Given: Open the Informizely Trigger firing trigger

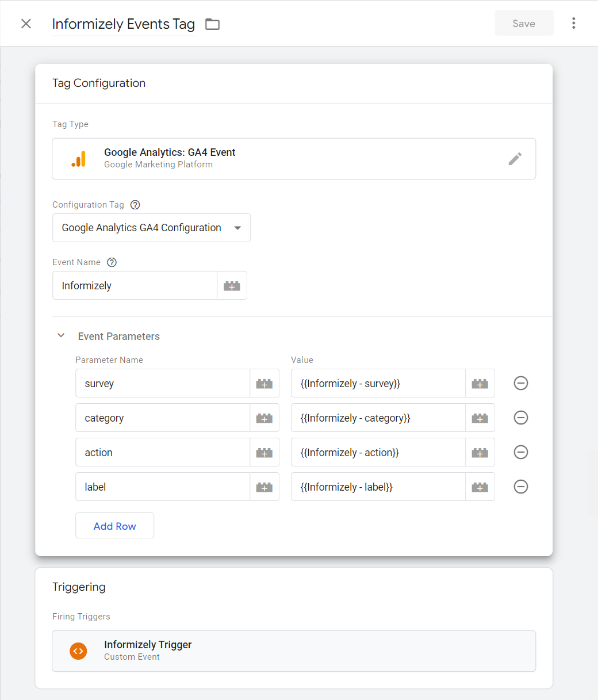Looking at the screenshot, I should point(294,651).
